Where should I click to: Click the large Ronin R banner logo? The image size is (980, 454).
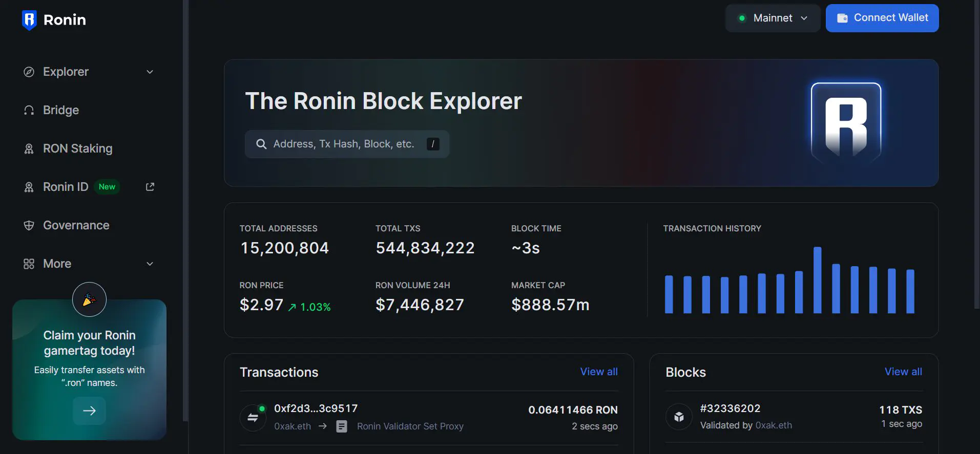pyautogui.click(x=846, y=123)
